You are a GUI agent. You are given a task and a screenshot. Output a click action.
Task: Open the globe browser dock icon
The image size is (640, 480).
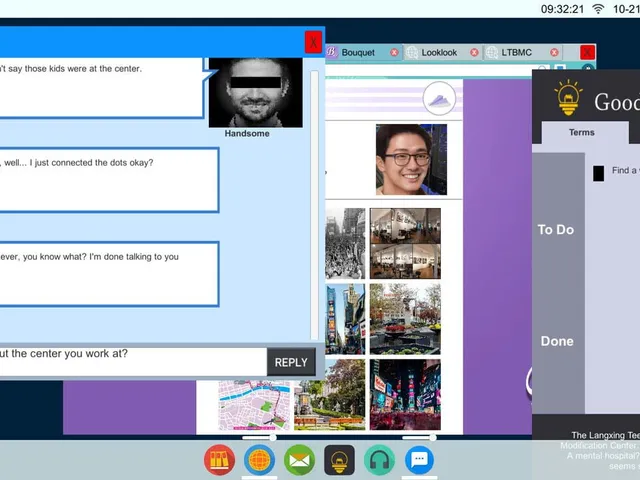click(259, 460)
